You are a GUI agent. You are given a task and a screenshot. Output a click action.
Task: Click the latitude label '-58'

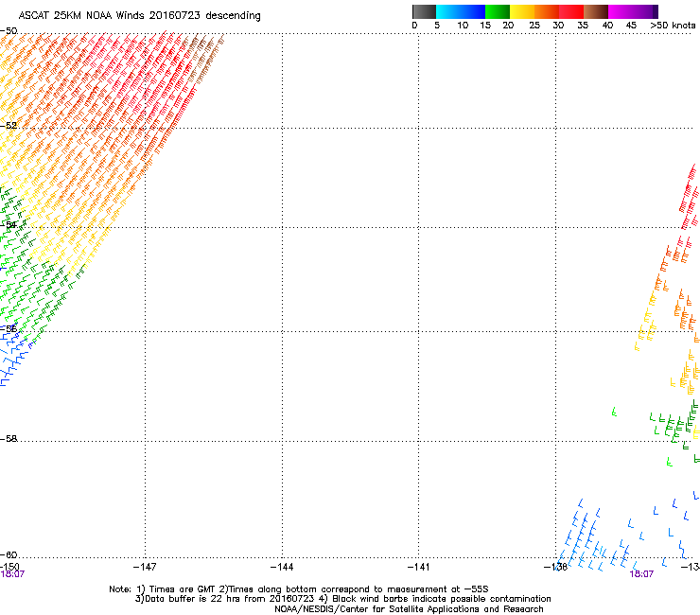click(9, 439)
